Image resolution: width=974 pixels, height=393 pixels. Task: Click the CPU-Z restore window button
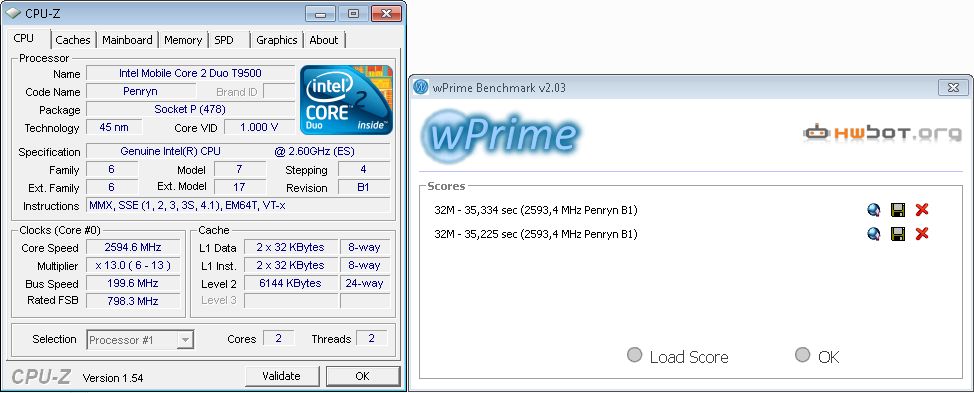[x=353, y=14]
